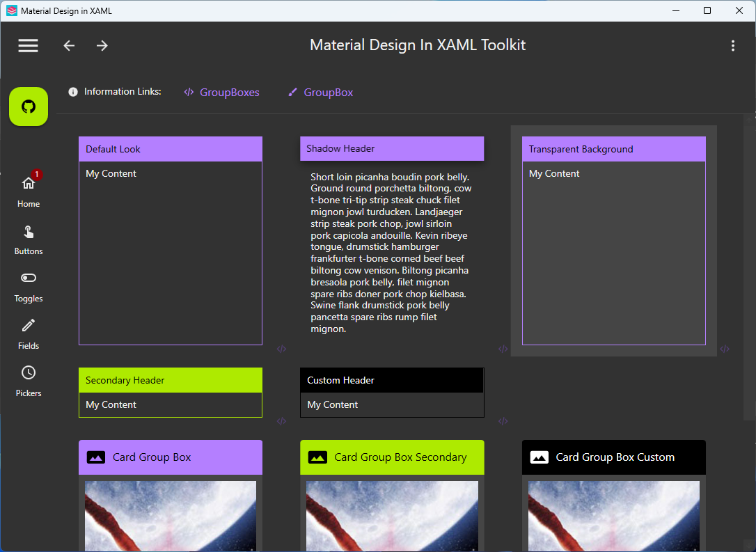Open the hamburger navigation menu
Image resolution: width=756 pixels, height=552 pixels.
[x=28, y=45]
